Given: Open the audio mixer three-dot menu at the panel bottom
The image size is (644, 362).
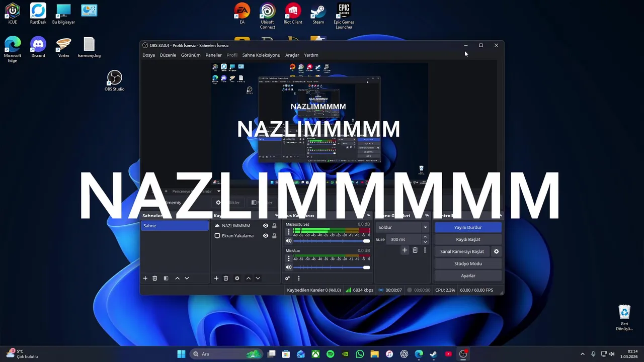Looking at the screenshot, I should coord(298,278).
